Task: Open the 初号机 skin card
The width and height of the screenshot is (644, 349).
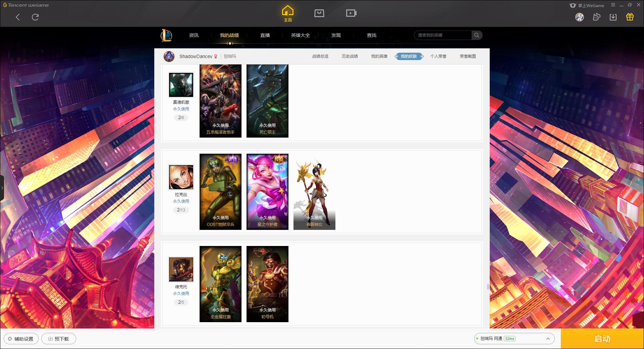Action: [267, 284]
